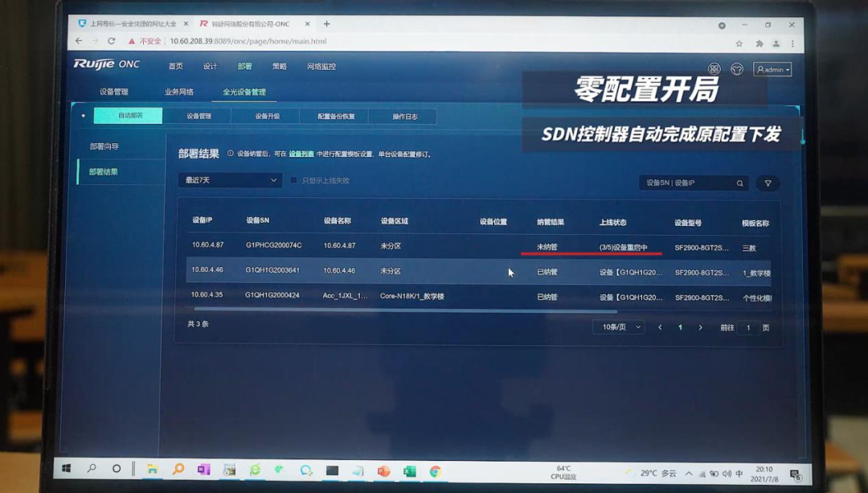Open the 网络监控 top menu
Viewport: 868px width, 493px height.
pos(321,67)
